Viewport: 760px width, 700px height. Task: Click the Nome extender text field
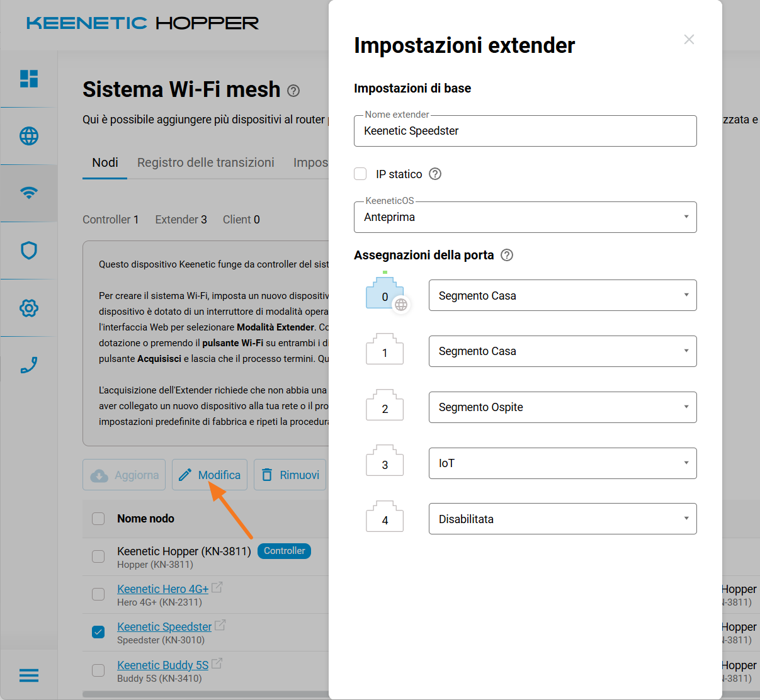(525, 131)
